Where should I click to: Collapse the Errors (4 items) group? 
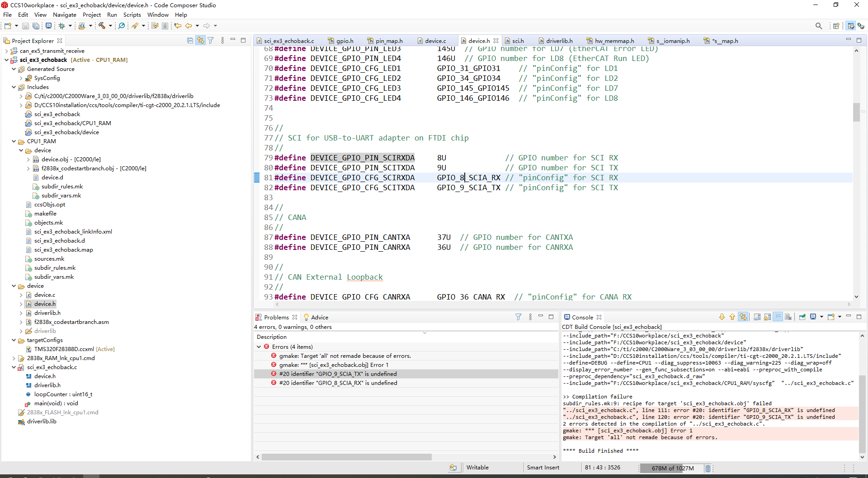click(259, 347)
